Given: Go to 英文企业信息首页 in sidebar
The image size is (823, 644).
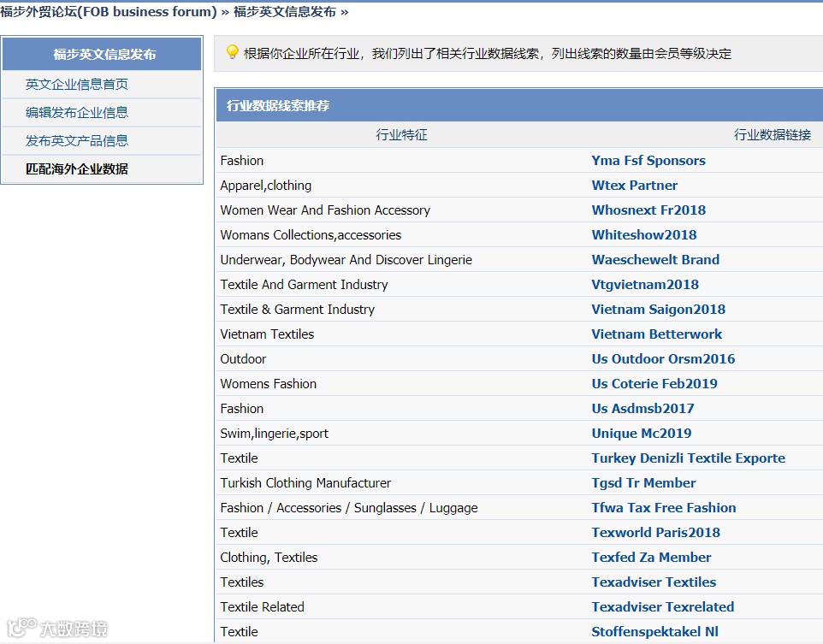Looking at the screenshot, I should coord(77,84).
